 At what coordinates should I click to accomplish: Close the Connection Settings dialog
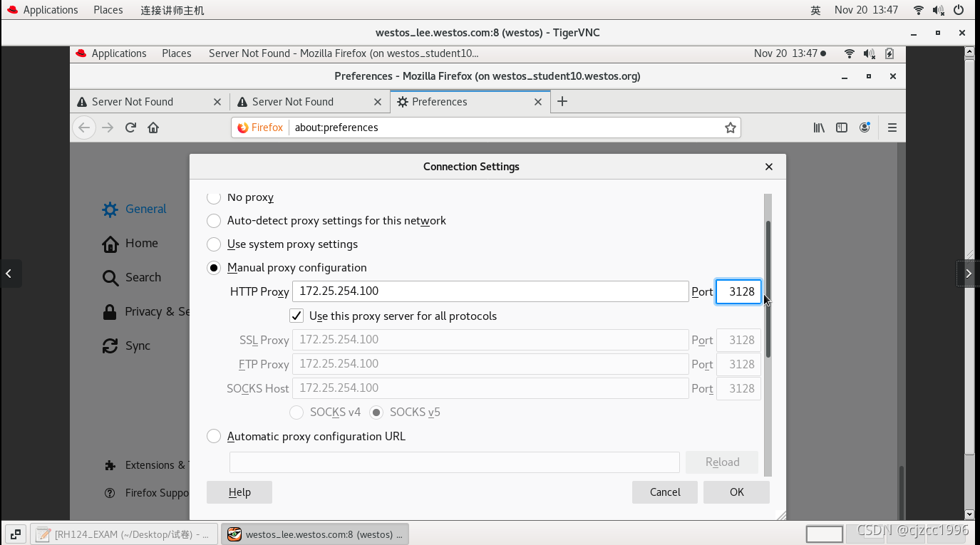pos(768,166)
